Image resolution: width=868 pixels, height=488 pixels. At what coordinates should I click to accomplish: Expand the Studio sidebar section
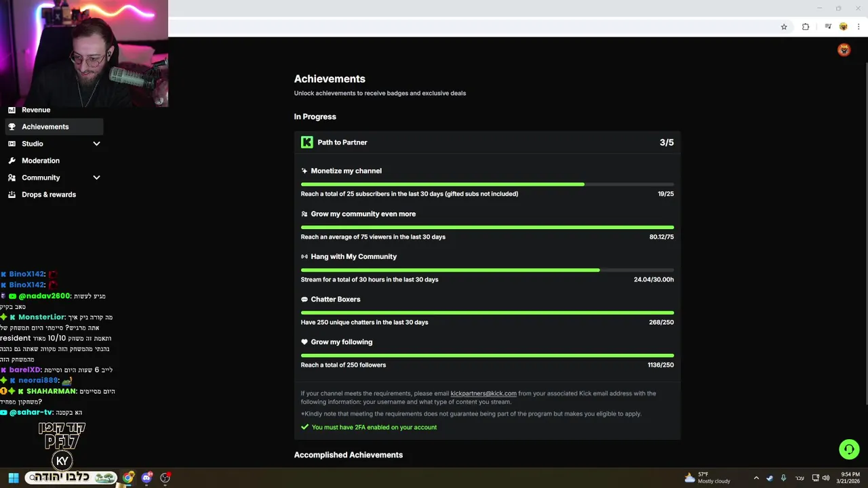[x=96, y=144]
